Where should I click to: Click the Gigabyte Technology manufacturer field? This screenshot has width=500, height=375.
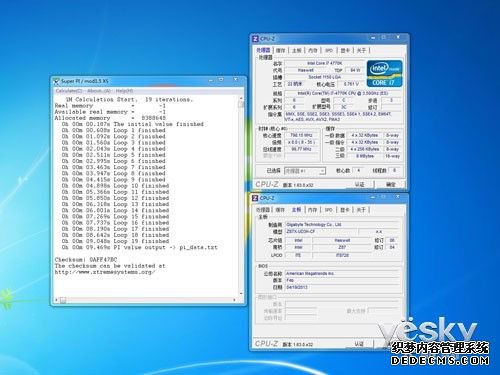pyautogui.click(x=343, y=225)
